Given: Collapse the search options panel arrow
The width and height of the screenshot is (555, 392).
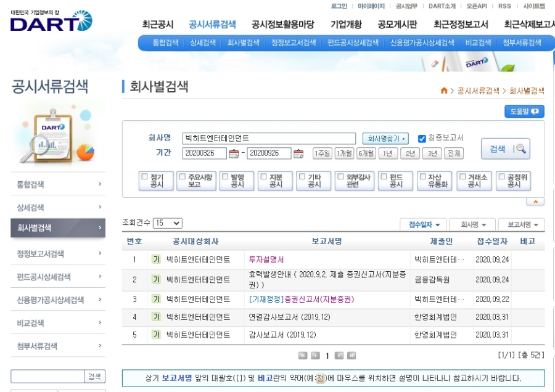Looking at the screenshot, I should [x=535, y=202].
